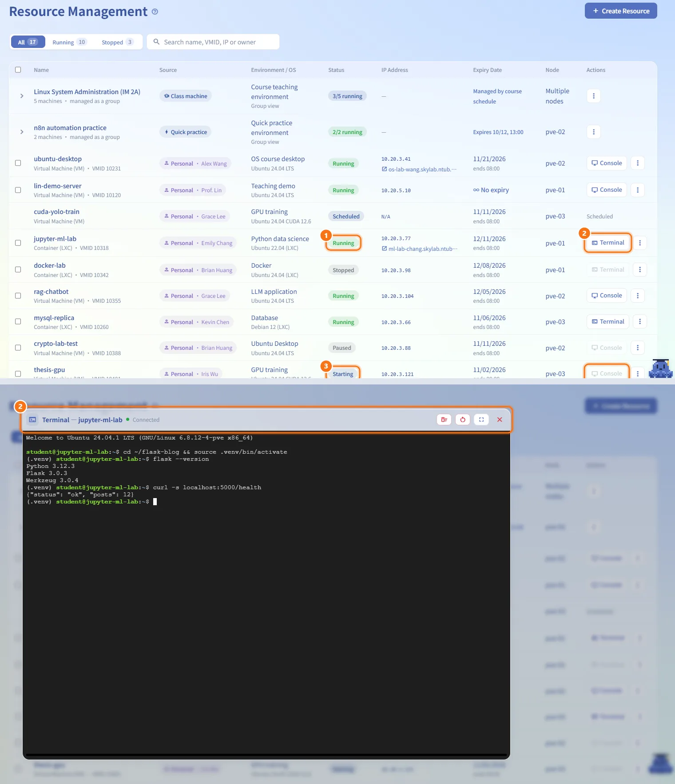Image resolution: width=675 pixels, height=784 pixels.
Task: Click the Scheduled status badge for cuda-yolo-train
Action: 346,216
